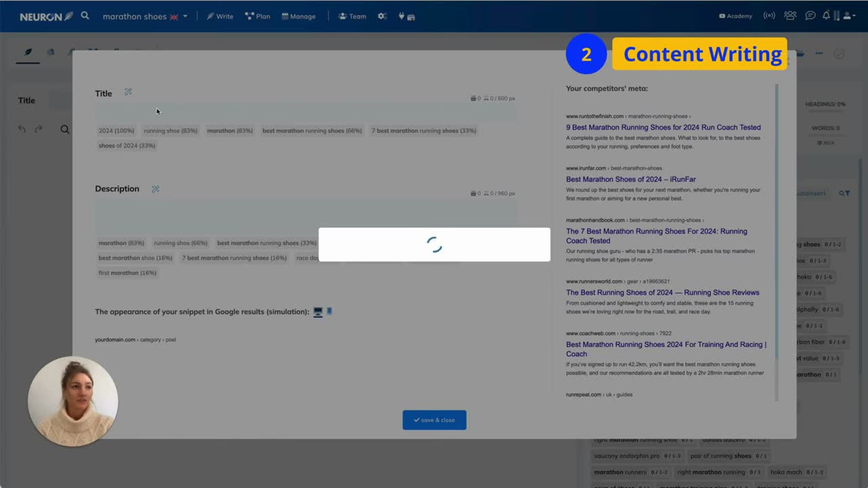Click the broadcast signal icon
Viewport: 868px width, 488px height.
click(x=769, y=16)
